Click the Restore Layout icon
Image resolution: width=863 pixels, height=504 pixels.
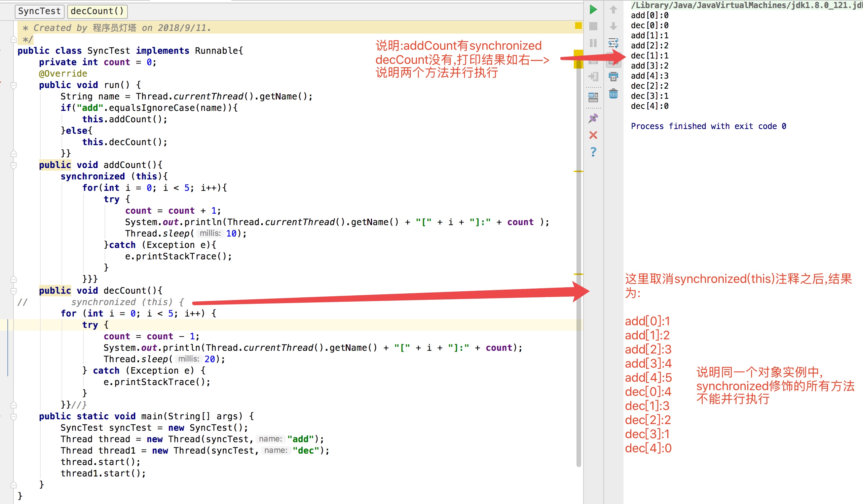[x=593, y=97]
